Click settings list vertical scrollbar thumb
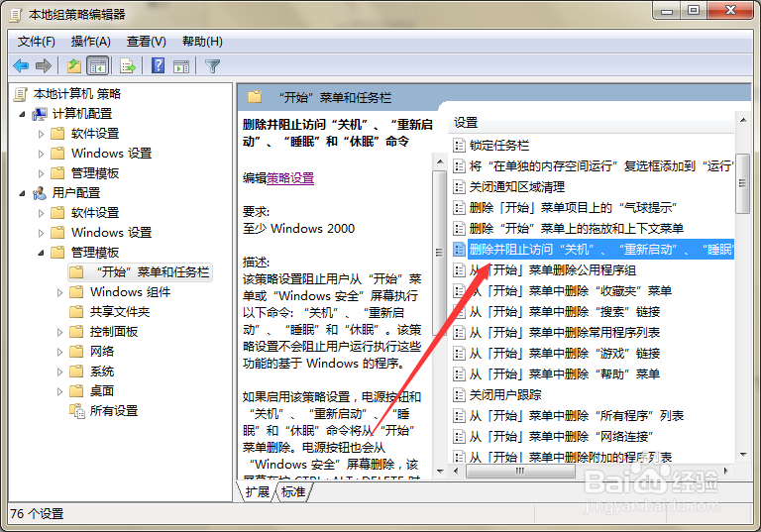 tap(743, 183)
